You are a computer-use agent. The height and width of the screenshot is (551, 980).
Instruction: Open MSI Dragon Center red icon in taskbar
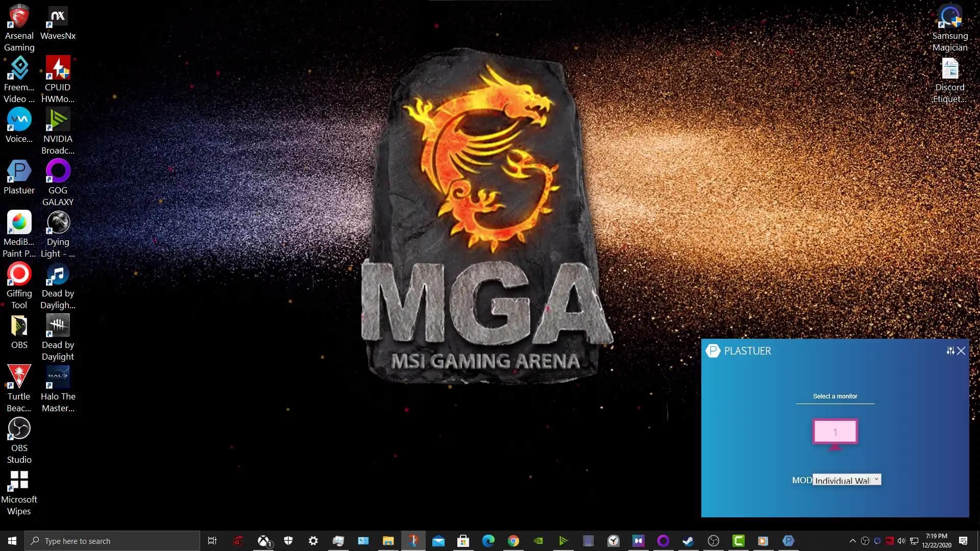coord(238,541)
